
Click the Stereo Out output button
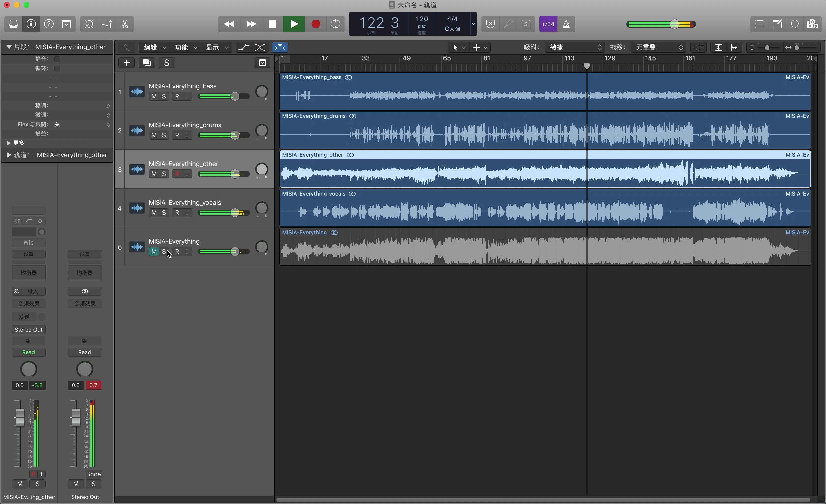[x=29, y=330]
